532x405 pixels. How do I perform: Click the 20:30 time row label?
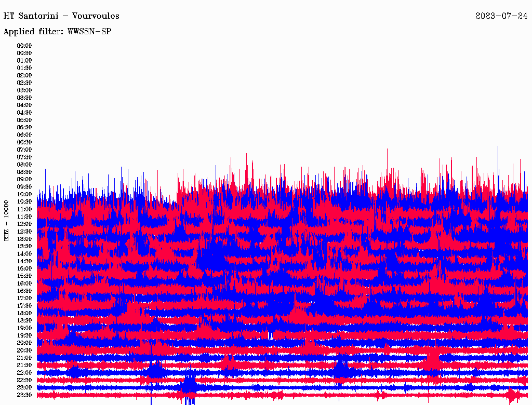coord(24,350)
